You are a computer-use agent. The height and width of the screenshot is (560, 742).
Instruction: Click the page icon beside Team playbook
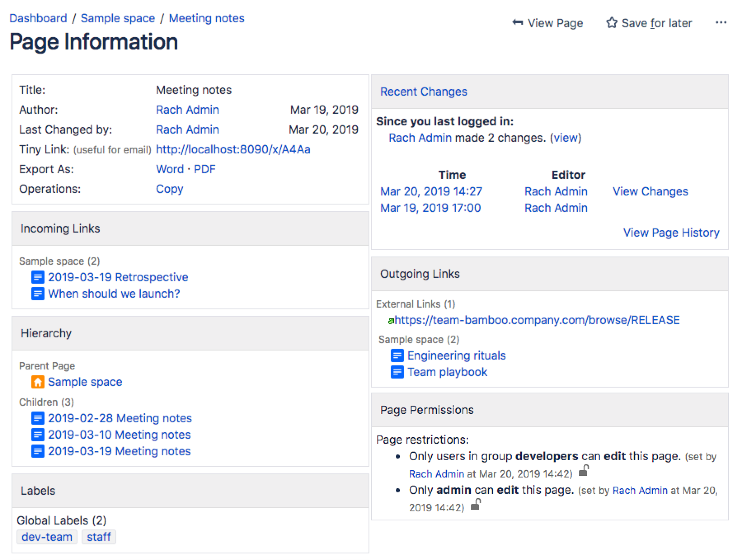click(397, 372)
